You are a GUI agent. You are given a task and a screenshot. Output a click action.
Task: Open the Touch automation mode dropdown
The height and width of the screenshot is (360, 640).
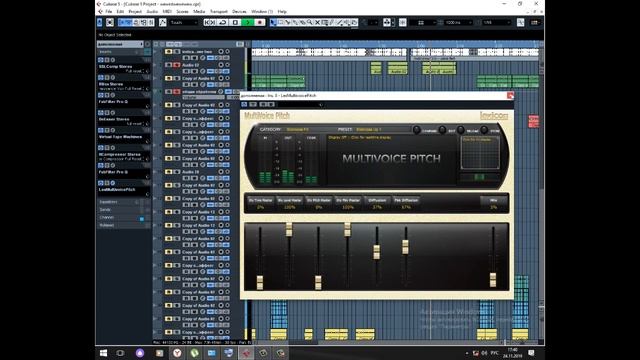(183, 22)
